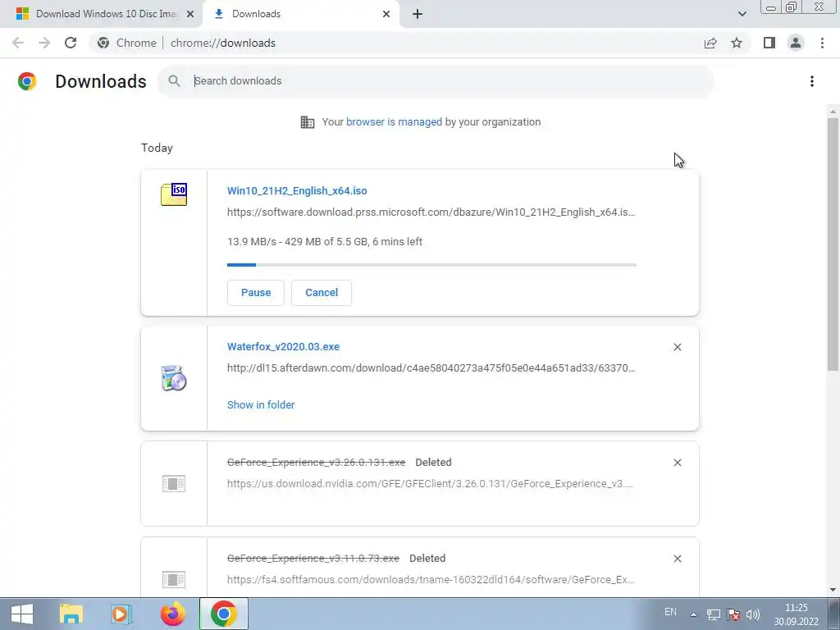This screenshot has width=840, height=630.
Task: Click the scrollbar down arrow
Action: coord(833,590)
